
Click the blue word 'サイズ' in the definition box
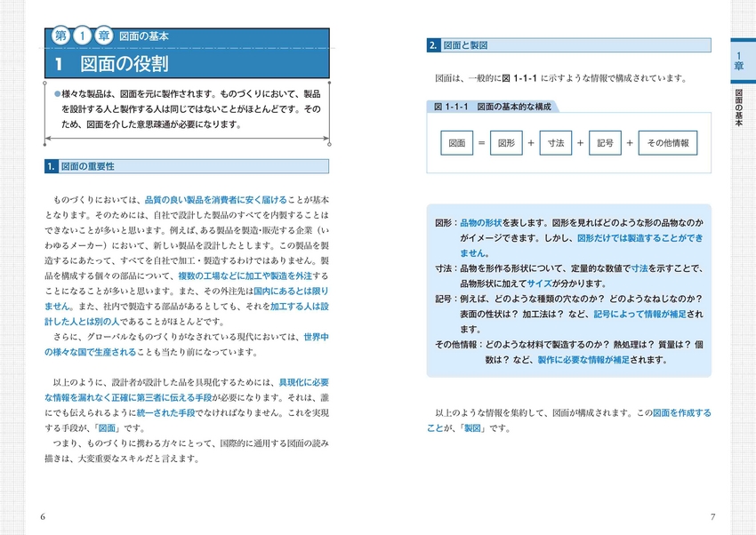coord(539,283)
